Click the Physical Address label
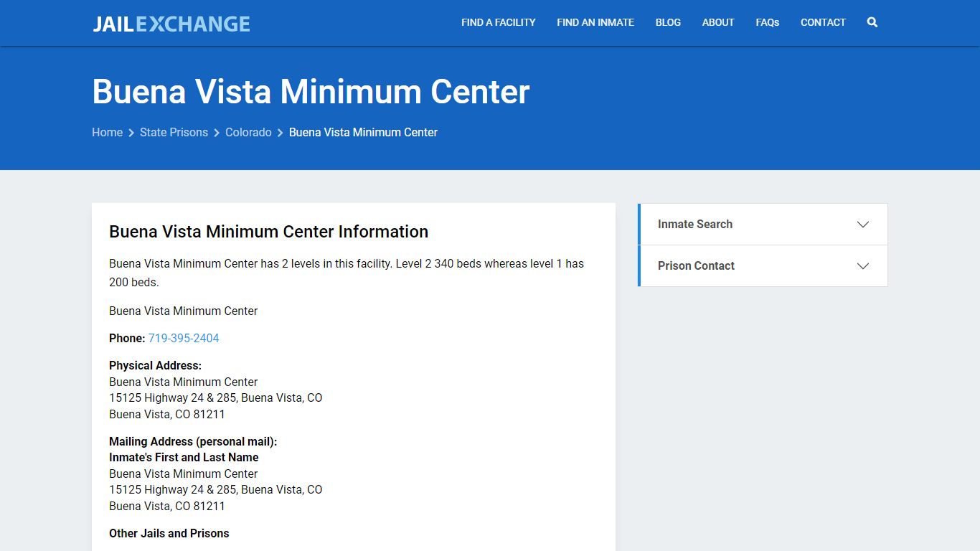Viewport: 980px width, 551px height. tap(155, 365)
